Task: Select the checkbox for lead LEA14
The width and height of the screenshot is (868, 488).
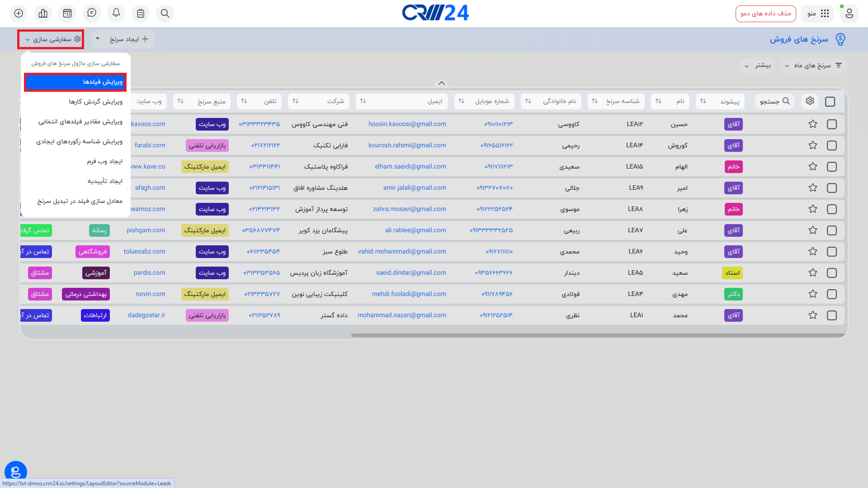Action: tap(832, 145)
